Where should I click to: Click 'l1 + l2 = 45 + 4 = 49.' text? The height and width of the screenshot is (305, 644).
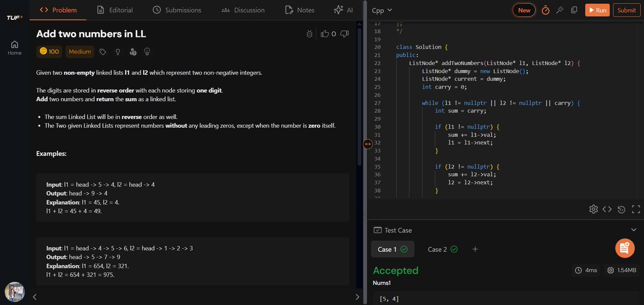pyautogui.click(x=74, y=211)
